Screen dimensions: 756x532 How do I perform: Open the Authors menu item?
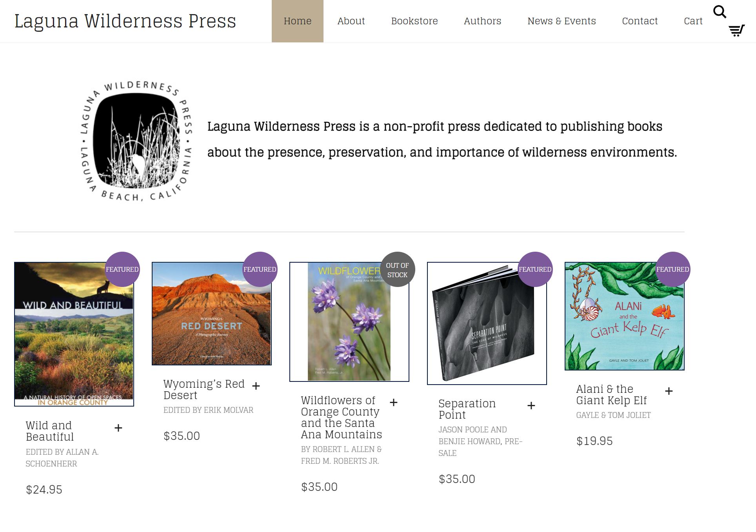pos(483,21)
